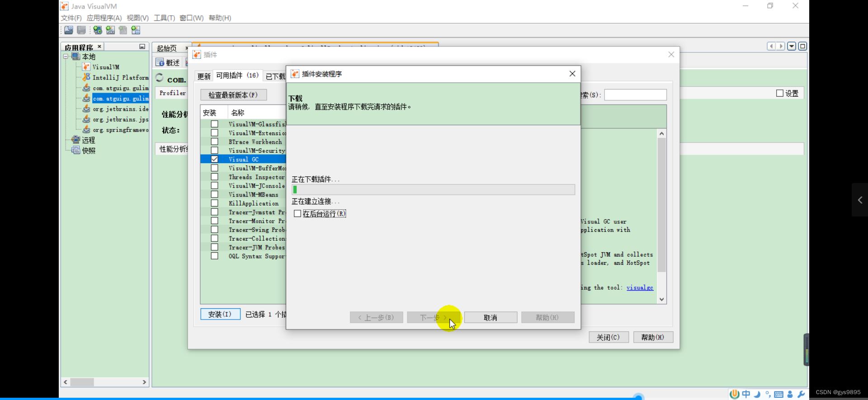This screenshot has width=868, height=400.
Task: Click the 本地 computer icon in tree
Action: click(x=76, y=56)
